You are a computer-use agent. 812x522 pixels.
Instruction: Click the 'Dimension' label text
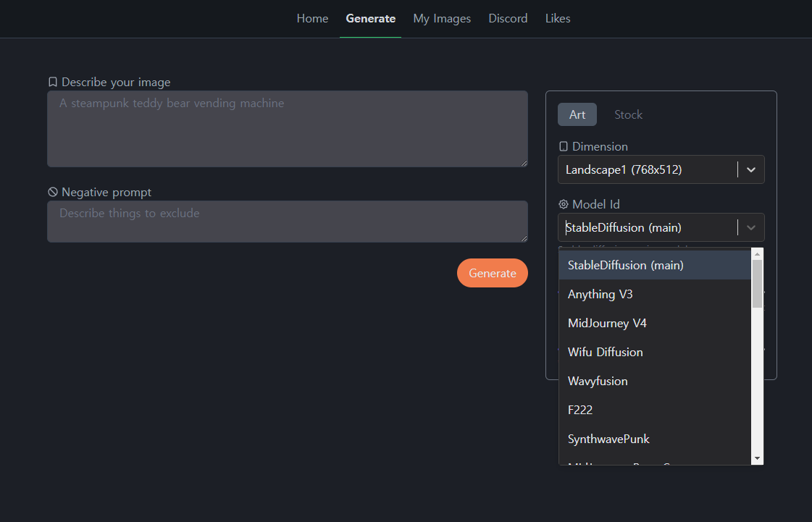pos(600,146)
